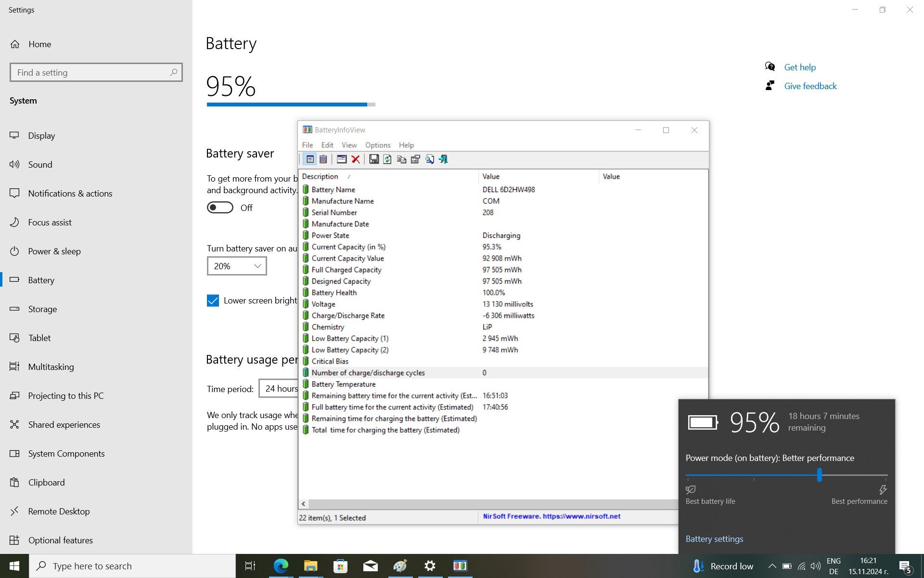Select the Charge/Discharge Rate row
924x578 pixels.
[503, 315]
